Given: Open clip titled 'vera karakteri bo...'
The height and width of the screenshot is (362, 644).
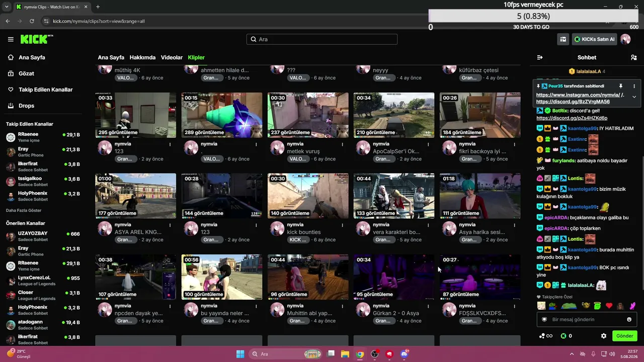Looking at the screenshot, I should tap(396, 232).
